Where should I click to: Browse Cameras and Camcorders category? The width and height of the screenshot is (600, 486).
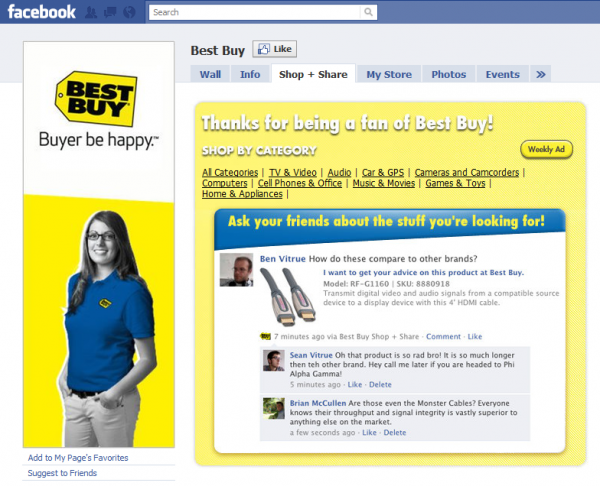(x=467, y=172)
